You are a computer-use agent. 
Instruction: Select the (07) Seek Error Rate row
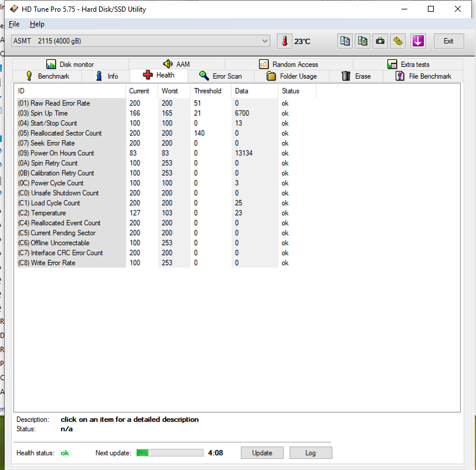tap(166, 143)
